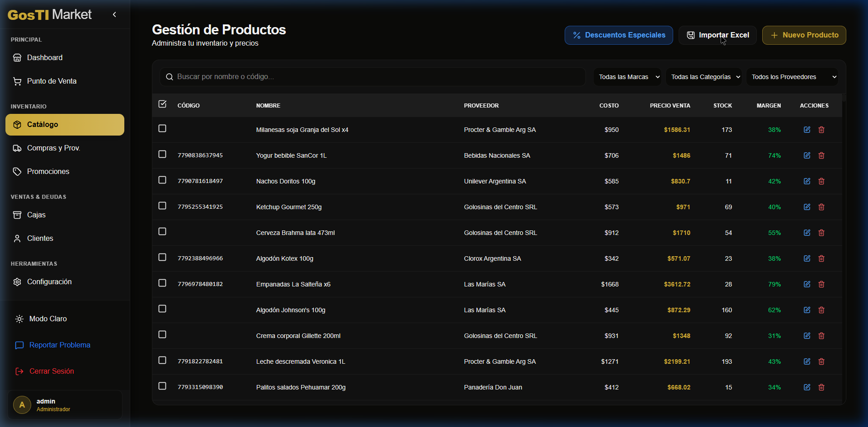This screenshot has height=427, width=868.
Task: Click the Importar Excel button
Action: pos(717,35)
